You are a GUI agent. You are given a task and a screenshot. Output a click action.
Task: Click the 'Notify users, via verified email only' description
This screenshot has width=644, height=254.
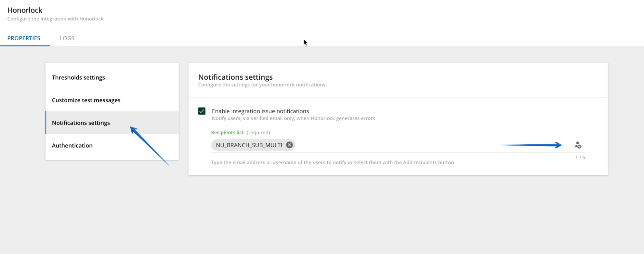[293, 118]
